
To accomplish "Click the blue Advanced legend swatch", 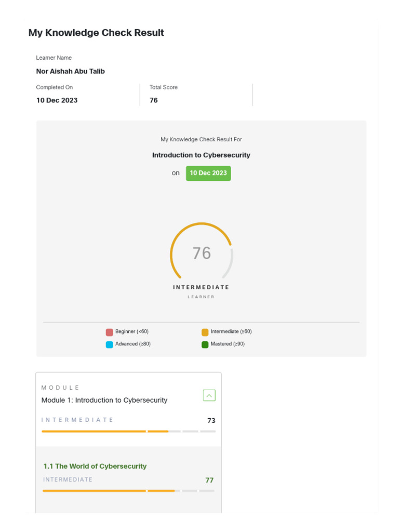I will point(109,345).
